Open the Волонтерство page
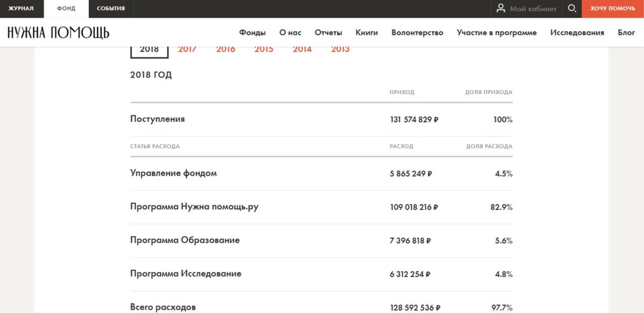This screenshot has width=644, height=313. tap(417, 33)
